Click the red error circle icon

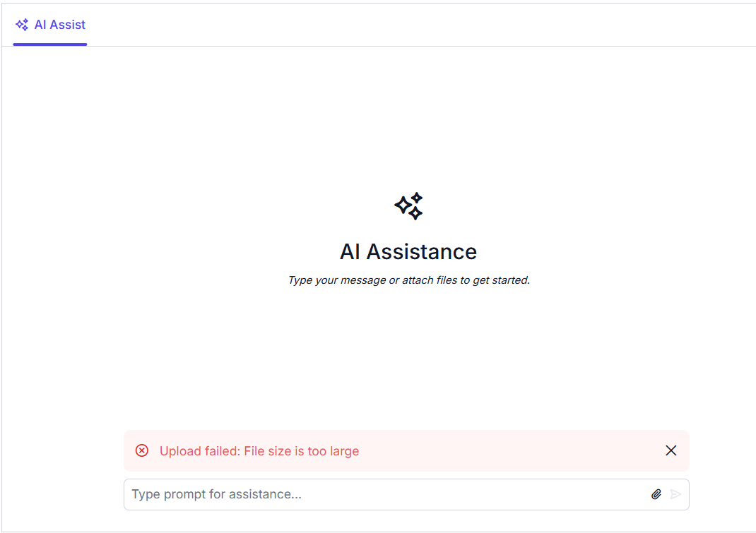[142, 450]
